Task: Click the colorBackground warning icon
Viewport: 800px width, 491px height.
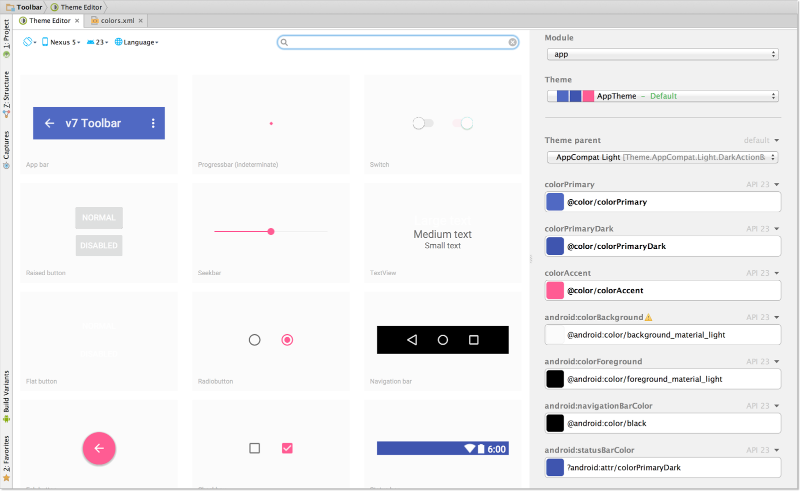Action: [648, 317]
